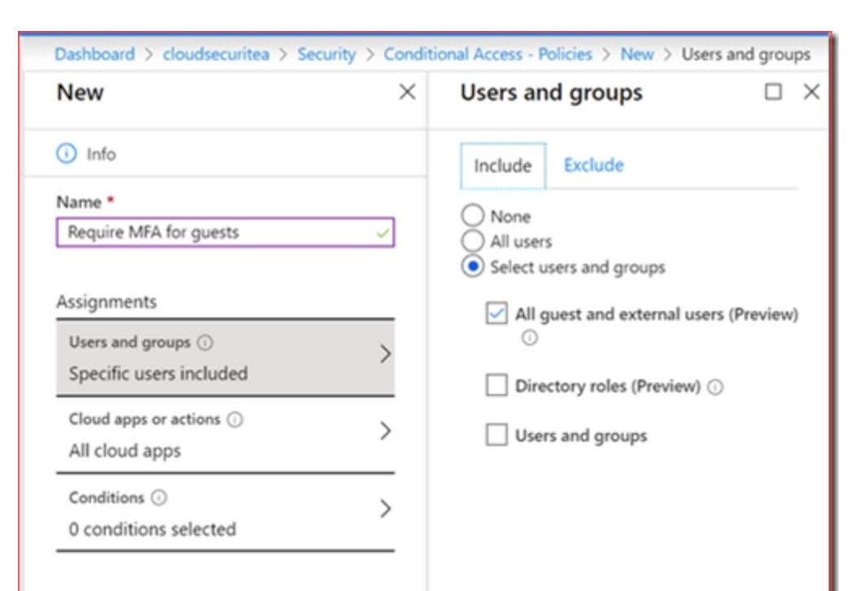Screen dimensions: 868x591
Task: Expand the Users and groups assignment chevron
Action: coord(386,356)
